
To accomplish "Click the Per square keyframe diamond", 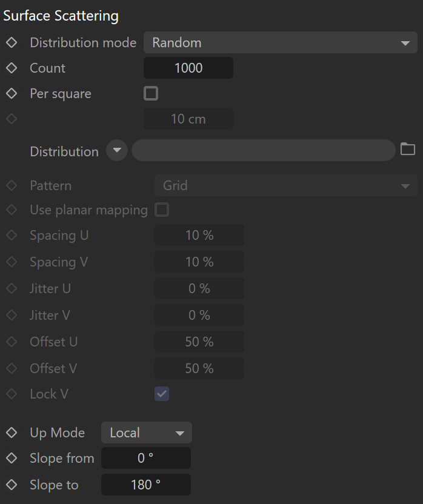I will click(12, 93).
